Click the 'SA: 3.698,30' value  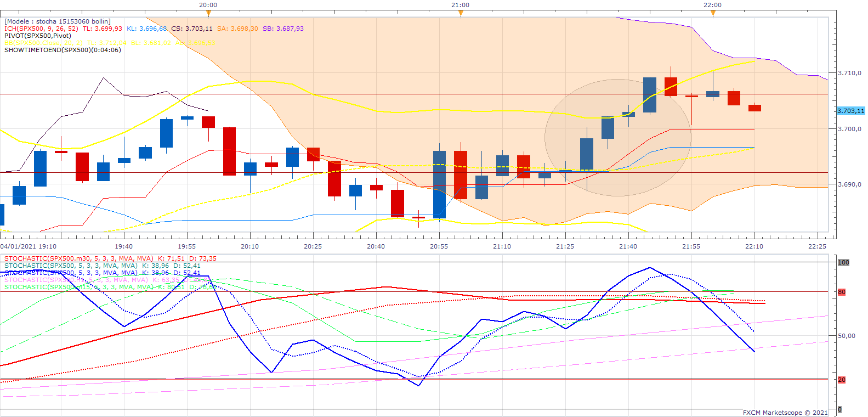237,29
